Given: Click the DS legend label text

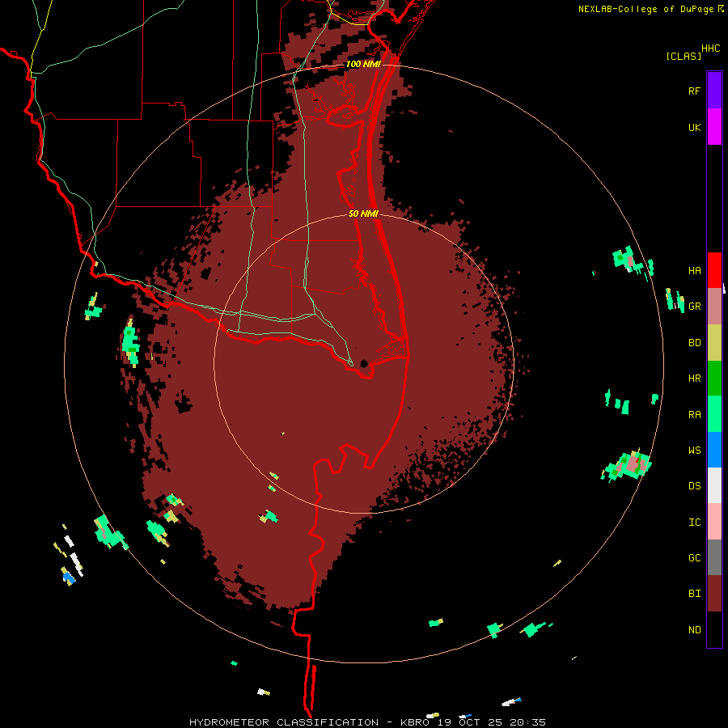Looking at the screenshot, I should coord(694,485).
